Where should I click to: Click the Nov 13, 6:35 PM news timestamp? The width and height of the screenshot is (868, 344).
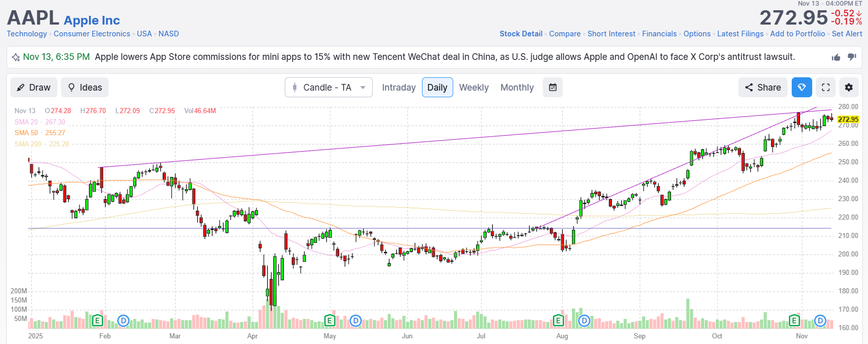point(56,57)
